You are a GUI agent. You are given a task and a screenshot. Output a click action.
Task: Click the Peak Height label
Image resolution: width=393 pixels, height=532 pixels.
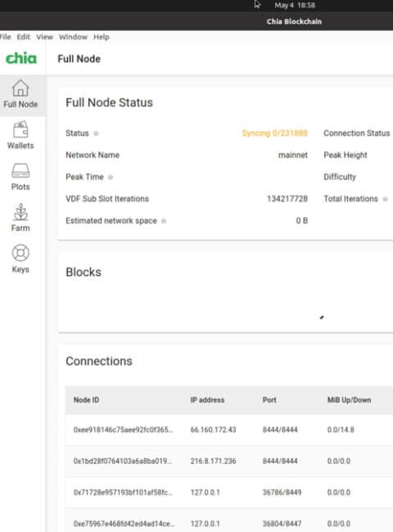click(x=346, y=155)
